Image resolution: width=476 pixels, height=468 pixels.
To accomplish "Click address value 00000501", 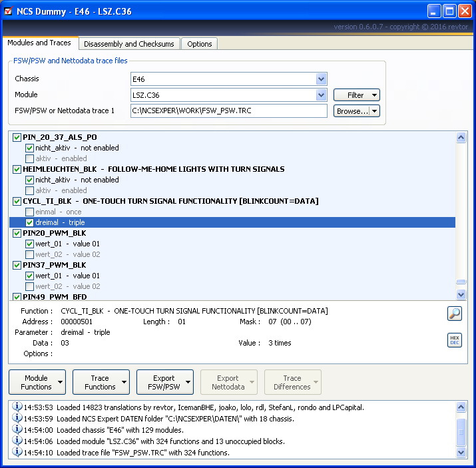I will pyautogui.click(x=77, y=322).
